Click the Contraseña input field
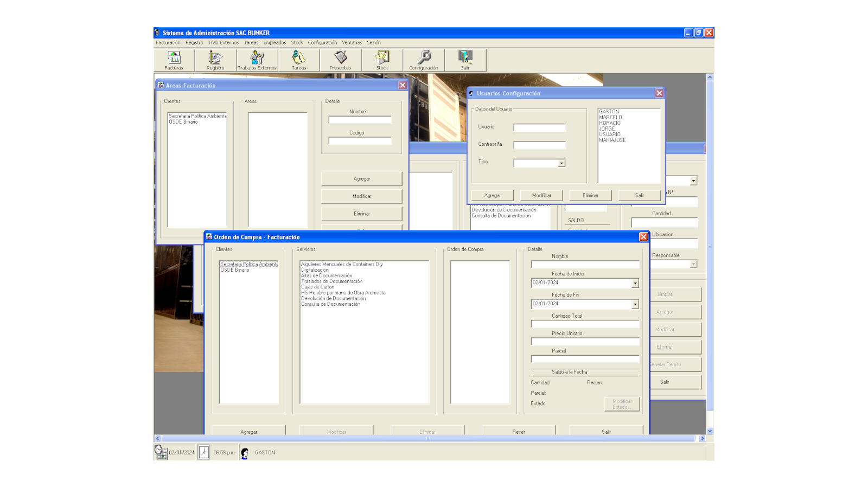The height and width of the screenshot is (488, 868). pyautogui.click(x=539, y=145)
